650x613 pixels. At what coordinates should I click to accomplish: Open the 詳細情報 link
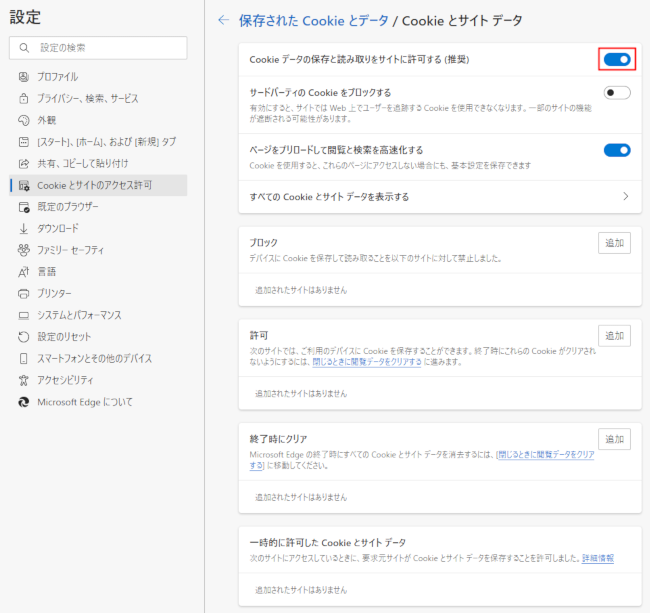[x=598, y=558]
